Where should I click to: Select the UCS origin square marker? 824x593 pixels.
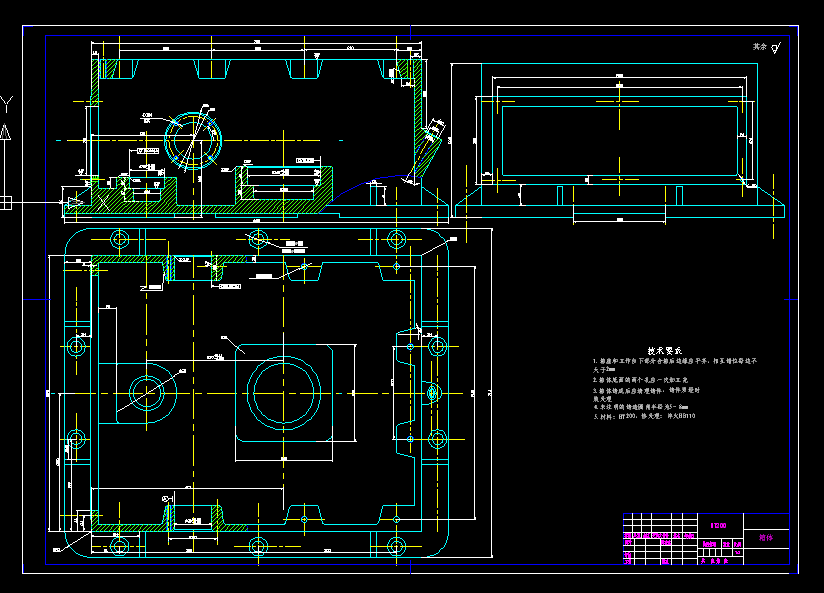coord(6,203)
